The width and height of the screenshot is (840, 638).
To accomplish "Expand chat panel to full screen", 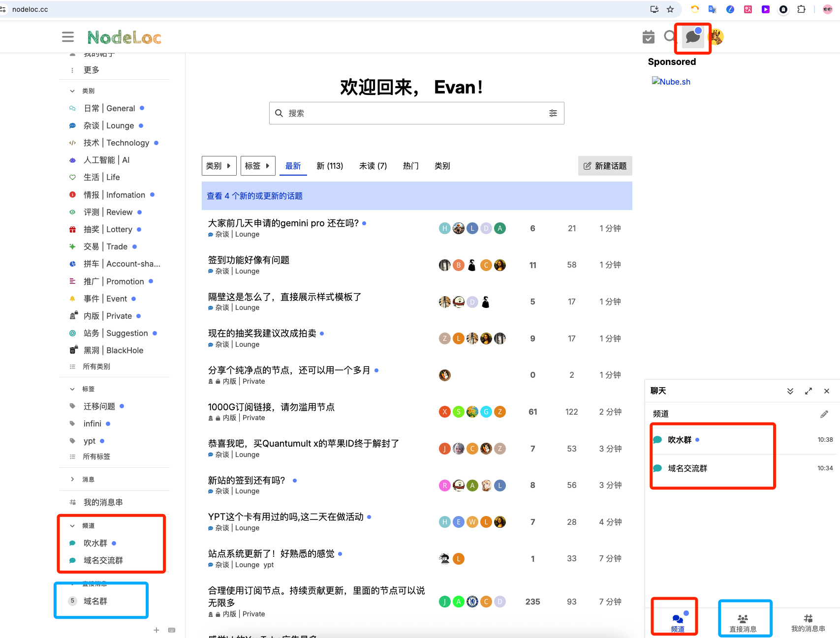I will [809, 391].
